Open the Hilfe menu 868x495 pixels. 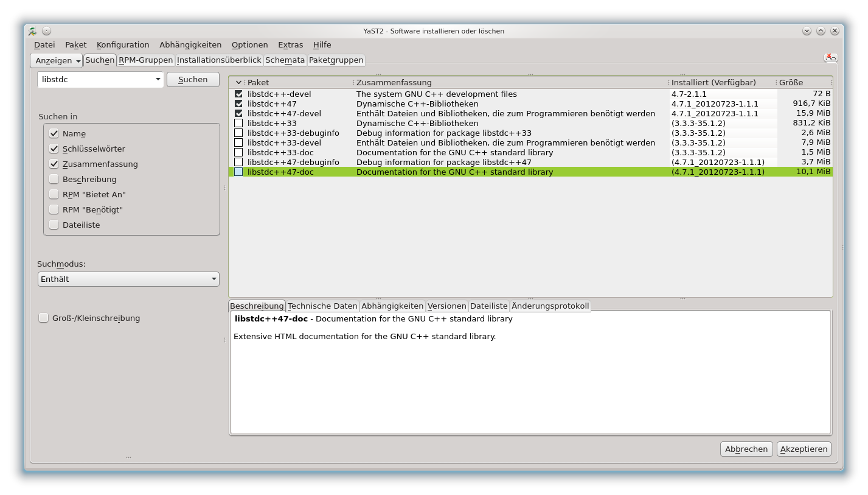tap(322, 44)
